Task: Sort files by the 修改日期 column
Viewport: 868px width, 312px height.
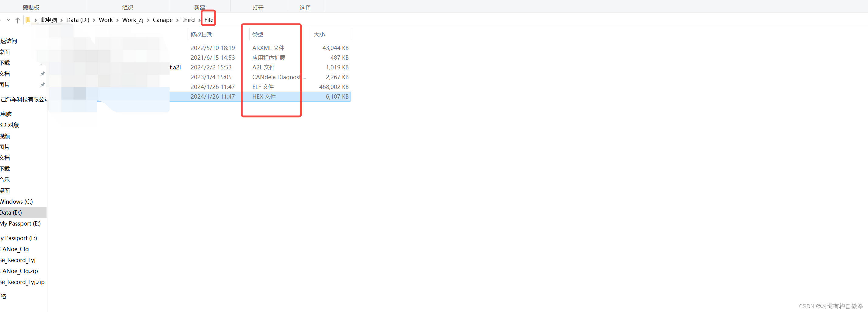Action: [201, 34]
